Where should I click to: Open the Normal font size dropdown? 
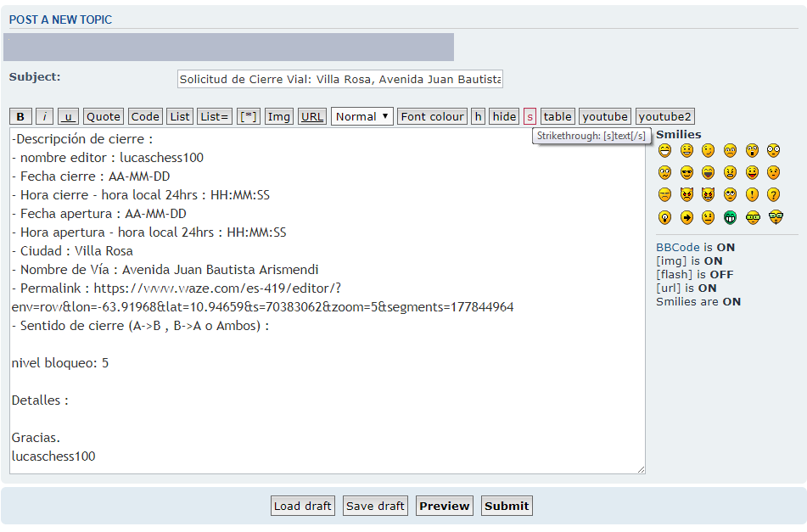[x=362, y=117]
